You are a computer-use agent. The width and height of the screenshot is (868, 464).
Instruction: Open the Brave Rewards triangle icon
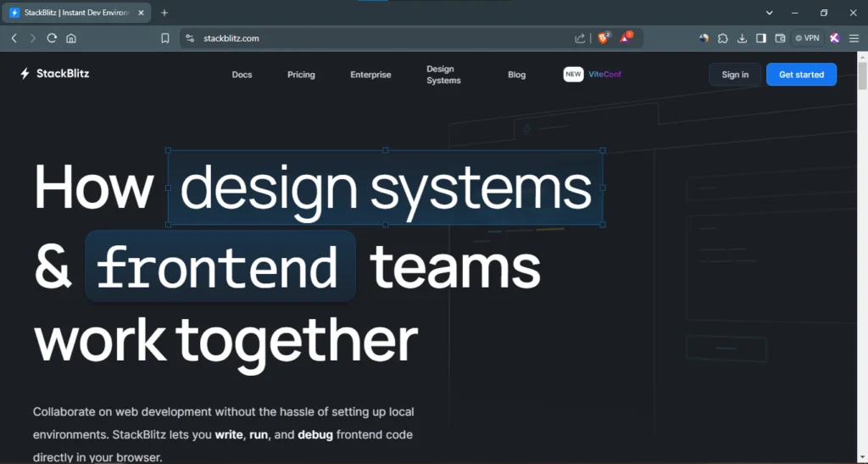(626, 37)
